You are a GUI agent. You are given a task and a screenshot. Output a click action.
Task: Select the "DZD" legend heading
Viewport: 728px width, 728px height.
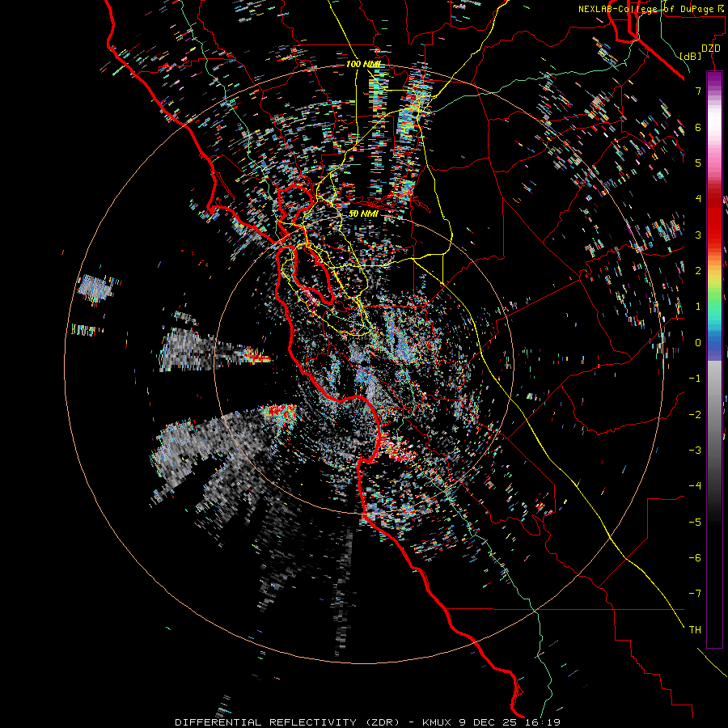711,49
